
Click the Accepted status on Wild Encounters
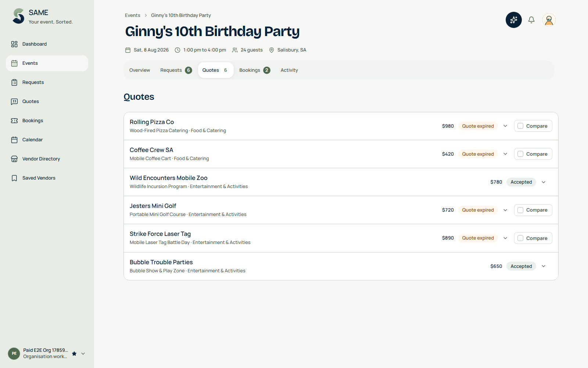tap(521, 182)
